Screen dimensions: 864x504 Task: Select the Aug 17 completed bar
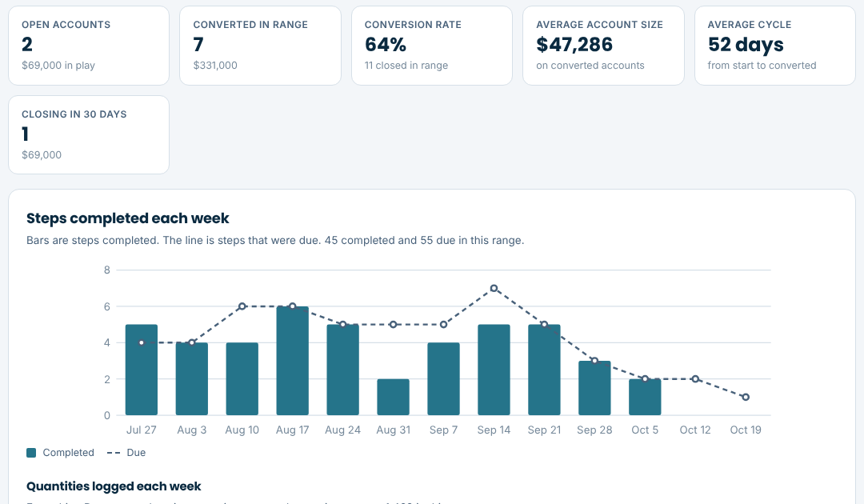click(293, 361)
